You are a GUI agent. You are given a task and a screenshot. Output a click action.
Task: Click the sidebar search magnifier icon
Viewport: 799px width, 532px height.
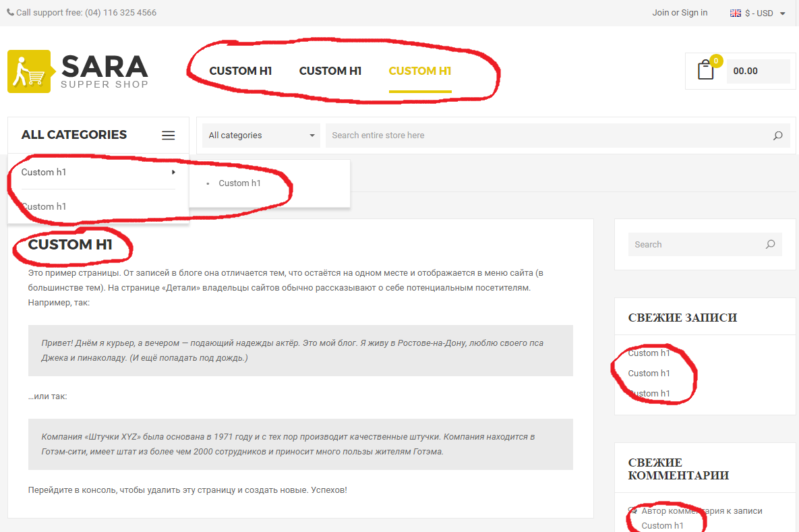click(770, 245)
